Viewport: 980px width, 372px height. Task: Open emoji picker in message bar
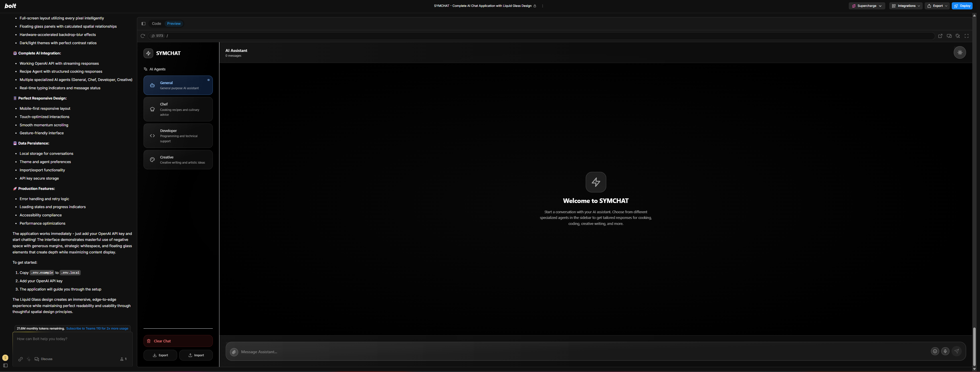coord(935,351)
